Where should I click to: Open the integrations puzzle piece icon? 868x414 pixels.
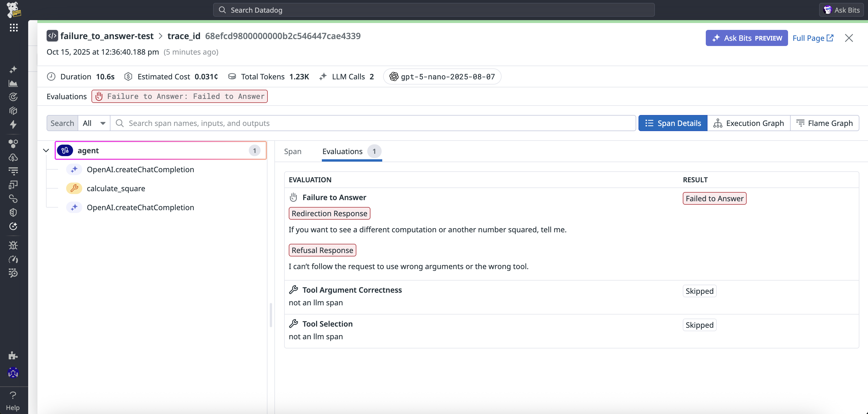(x=13, y=355)
